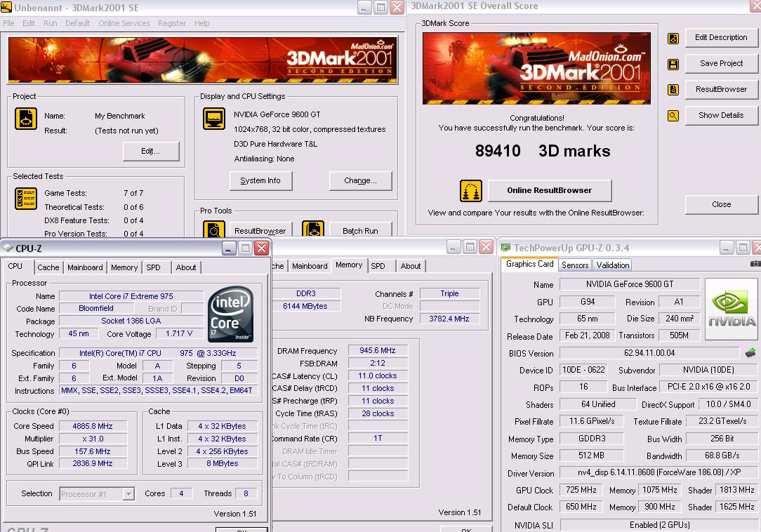Open the Processor #1 selection dropdown
The height and width of the screenshot is (532, 761).
point(128,493)
